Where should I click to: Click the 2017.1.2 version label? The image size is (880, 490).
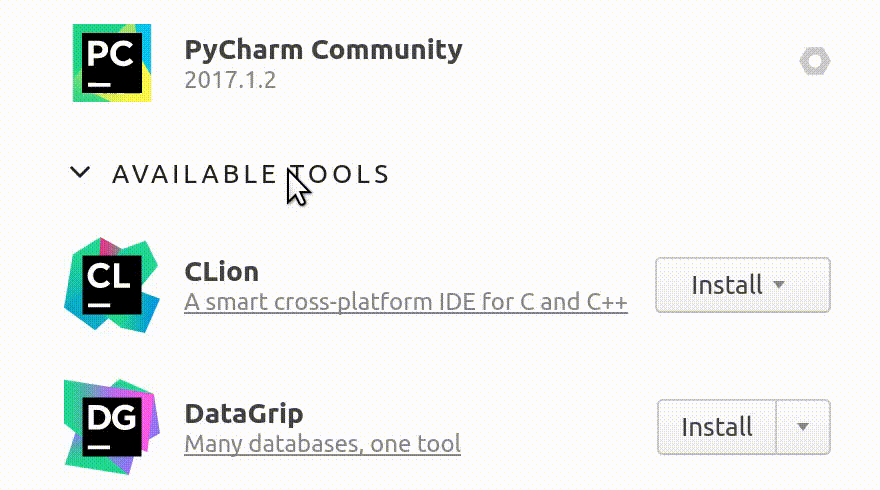tap(230, 80)
